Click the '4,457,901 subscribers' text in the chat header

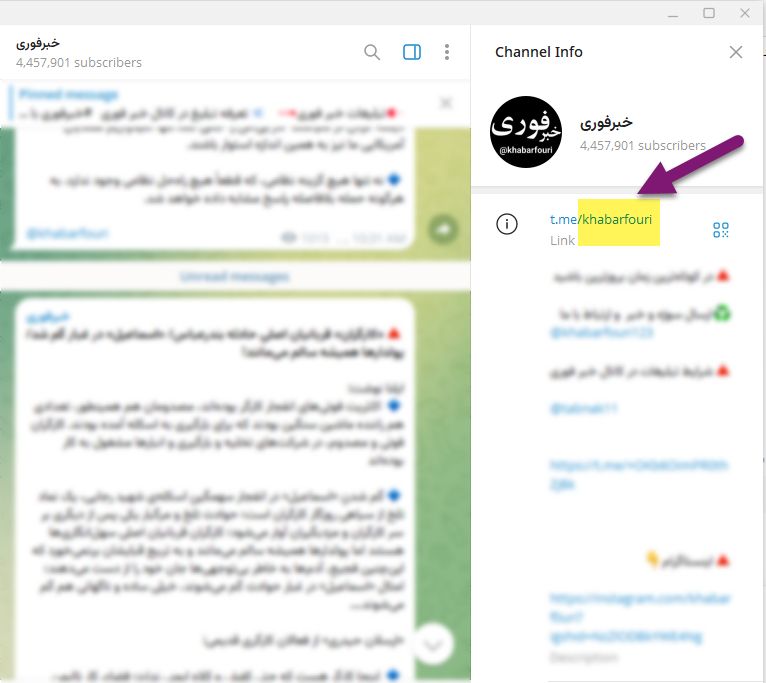coord(79,63)
